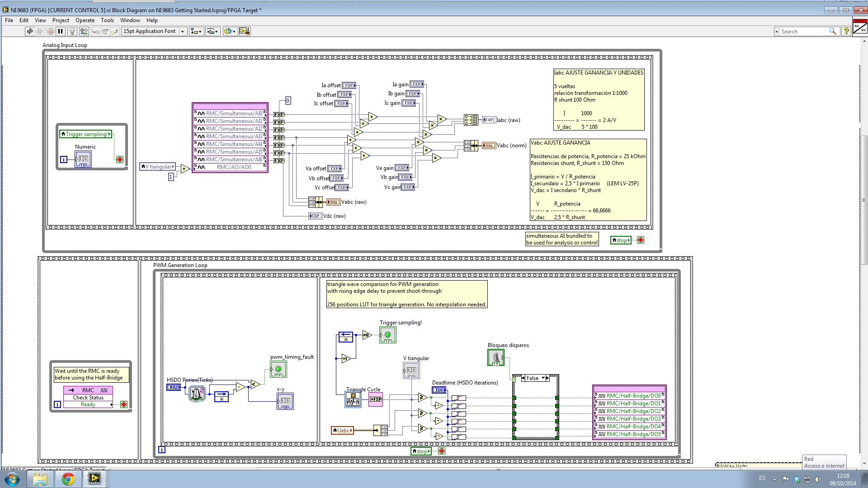Click x-y numeric indicator

click(x=285, y=401)
